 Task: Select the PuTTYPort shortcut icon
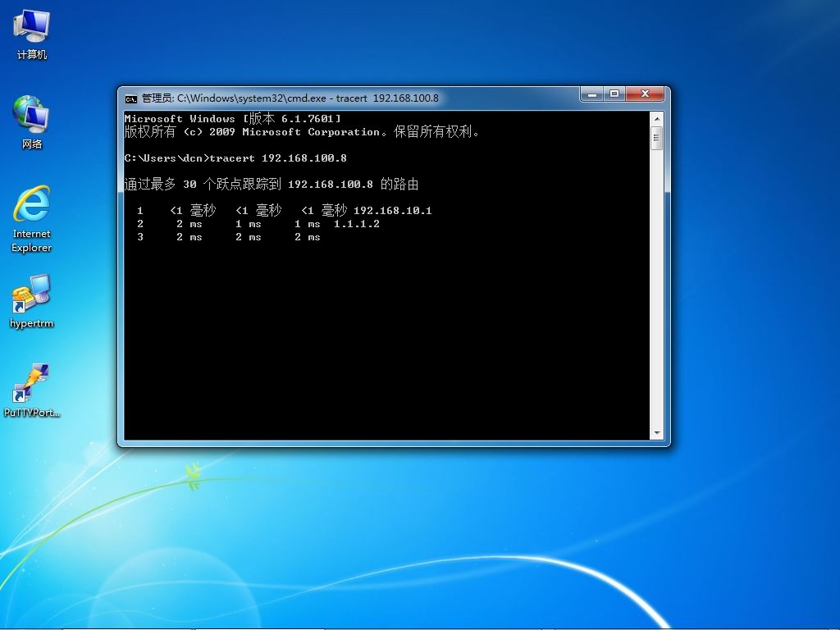click(x=32, y=390)
